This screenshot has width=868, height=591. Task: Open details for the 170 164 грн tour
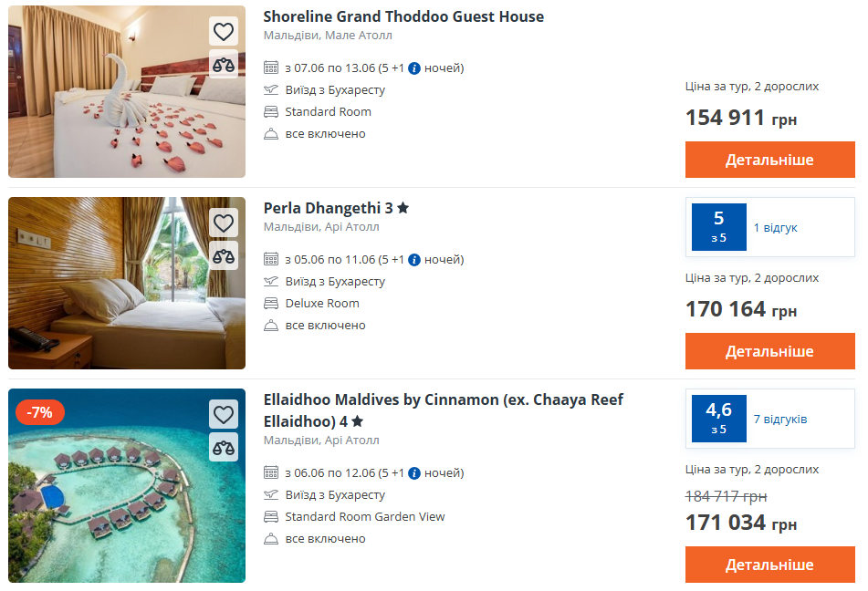tap(769, 351)
